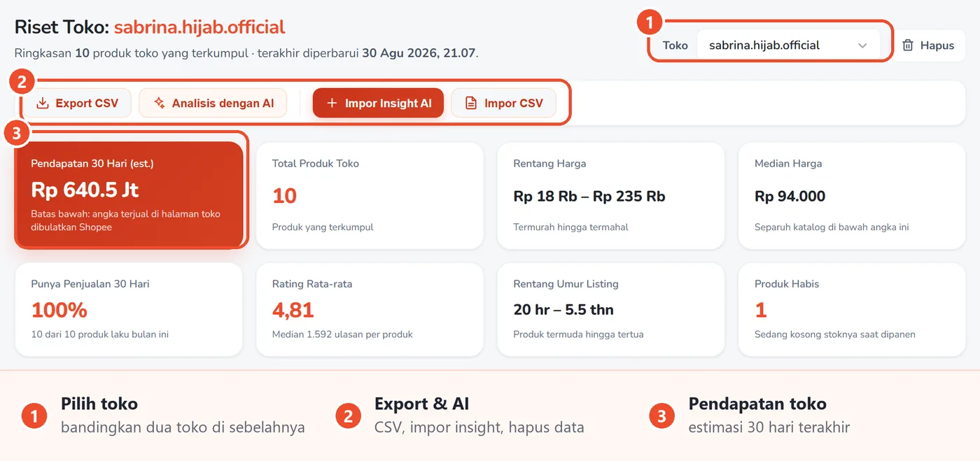The height and width of the screenshot is (461, 980).
Task: Click the sparkle icon on Analisis dengan AI
Action: click(x=160, y=103)
